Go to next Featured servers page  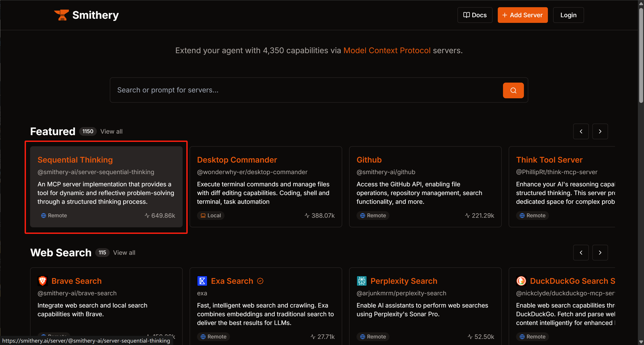tap(600, 131)
